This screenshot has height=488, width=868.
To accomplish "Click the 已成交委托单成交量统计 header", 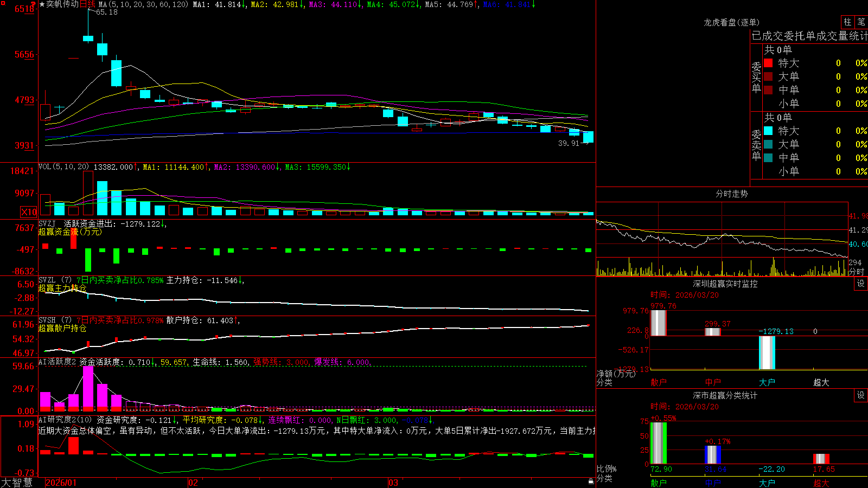I will click(x=809, y=36).
